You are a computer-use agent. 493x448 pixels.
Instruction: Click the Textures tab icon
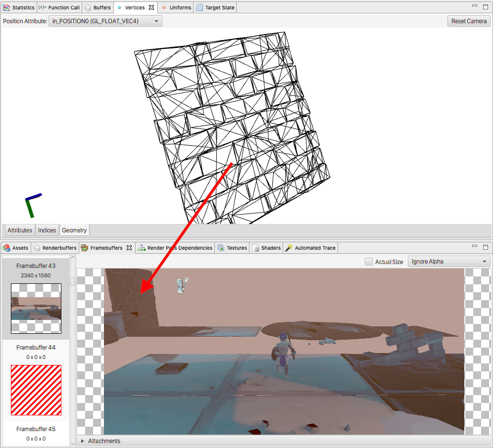click(x=221, y=248)
